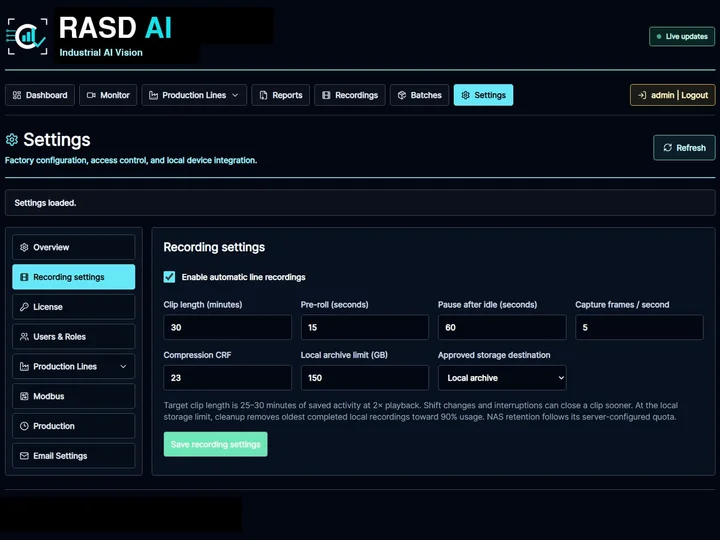Click the green Live updates status dot
720x540 pixels.
pos(659,36)
